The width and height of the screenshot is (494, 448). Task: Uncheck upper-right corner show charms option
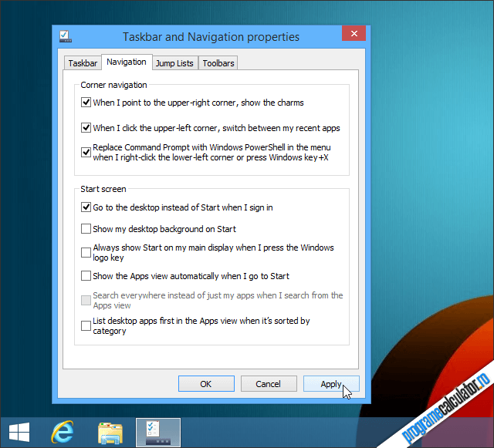[x=86, y=103]
